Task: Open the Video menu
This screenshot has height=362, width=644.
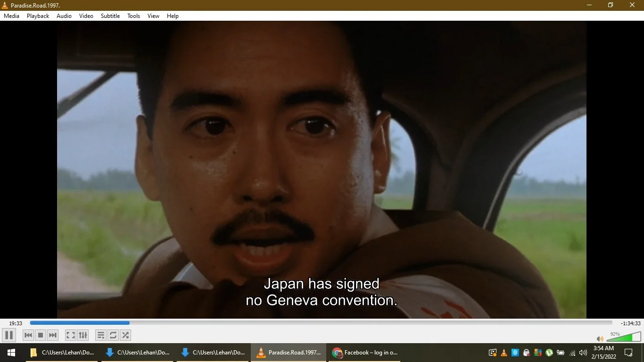Action: pos(86,16)
